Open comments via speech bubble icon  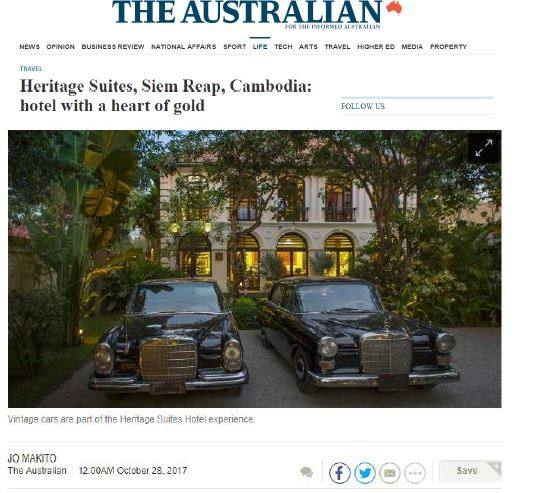(307, 472)
